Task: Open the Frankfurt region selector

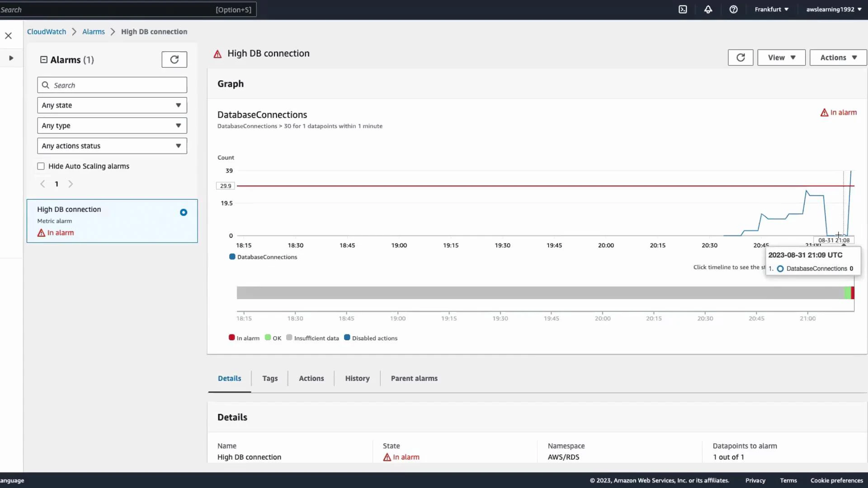Action: click(x=771, y=9)
